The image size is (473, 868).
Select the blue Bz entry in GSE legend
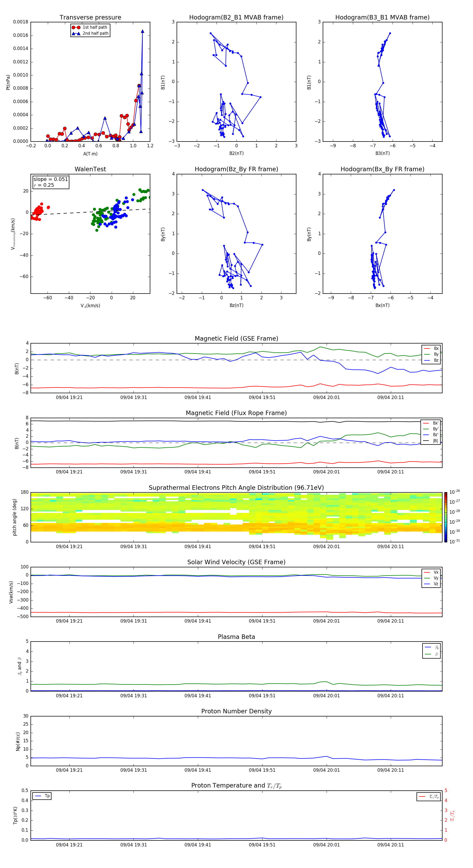click(x=431, y=360)
